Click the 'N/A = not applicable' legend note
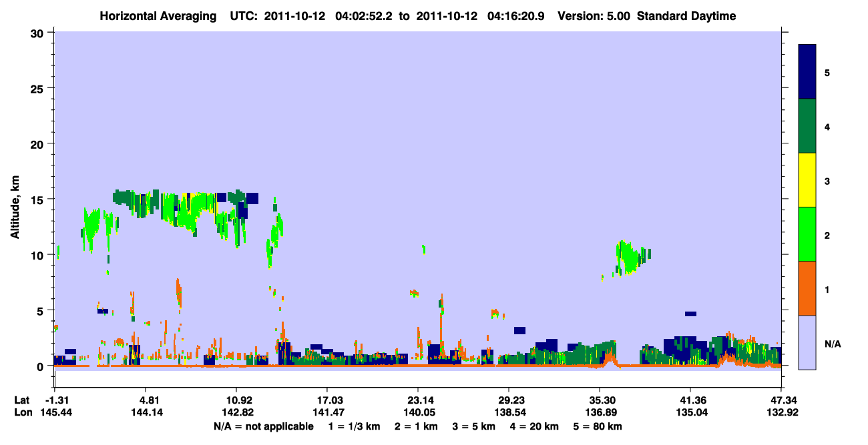Viewport: 868px width, 445px height. pos(263,426)
